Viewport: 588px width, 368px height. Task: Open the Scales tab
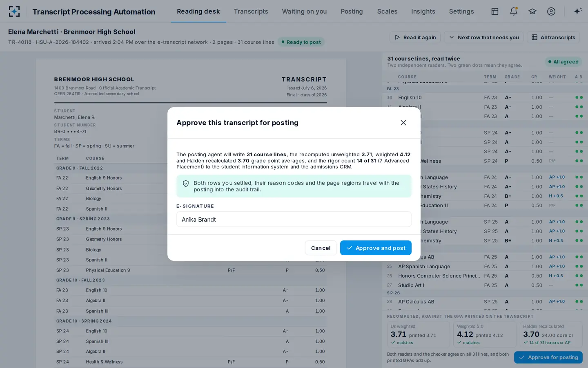coord(388,11)
